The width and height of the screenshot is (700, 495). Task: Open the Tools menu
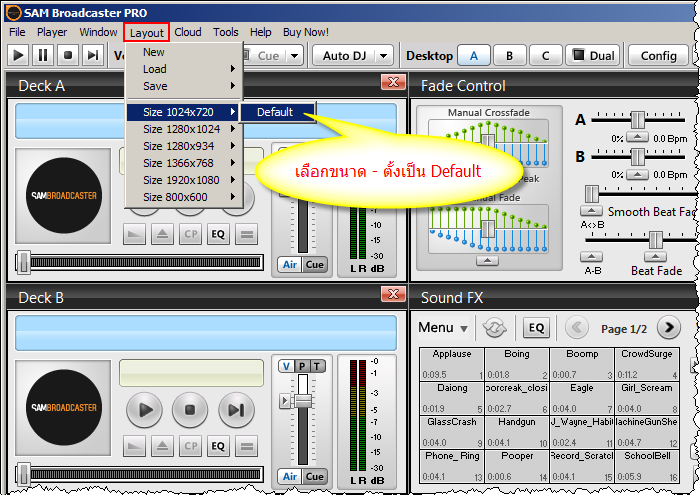225,32
